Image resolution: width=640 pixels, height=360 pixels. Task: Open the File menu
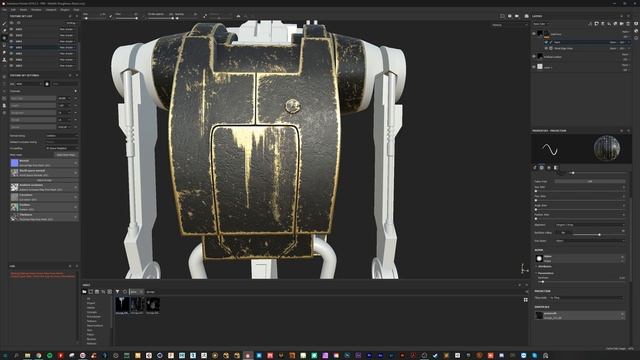click(x=5, y=9)
